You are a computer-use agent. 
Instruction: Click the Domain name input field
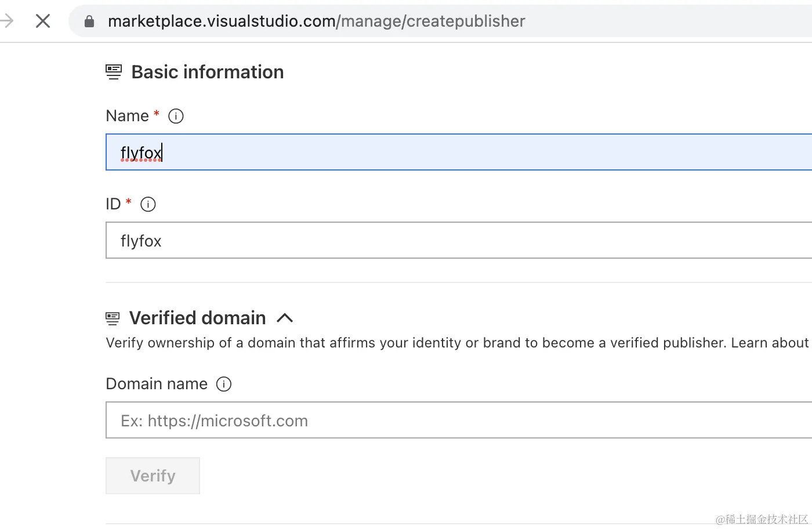tap(458, 420)
